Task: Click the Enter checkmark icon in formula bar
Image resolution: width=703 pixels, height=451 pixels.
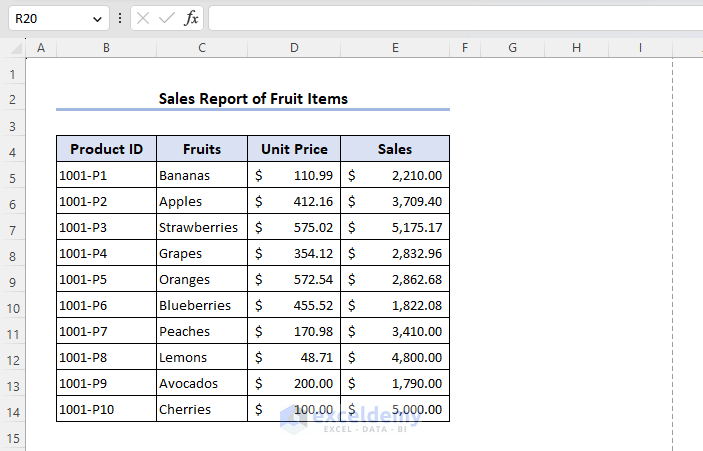Action: 167,19
